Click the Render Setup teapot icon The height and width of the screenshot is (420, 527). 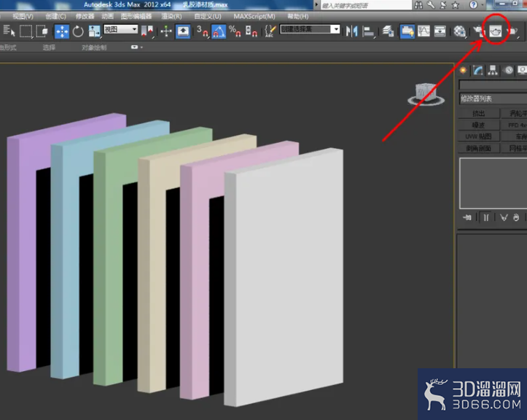point(479,31)
